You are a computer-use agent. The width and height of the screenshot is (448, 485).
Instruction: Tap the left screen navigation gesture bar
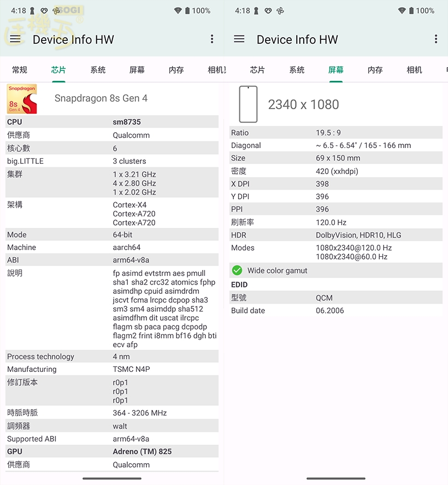pos(111,478)
